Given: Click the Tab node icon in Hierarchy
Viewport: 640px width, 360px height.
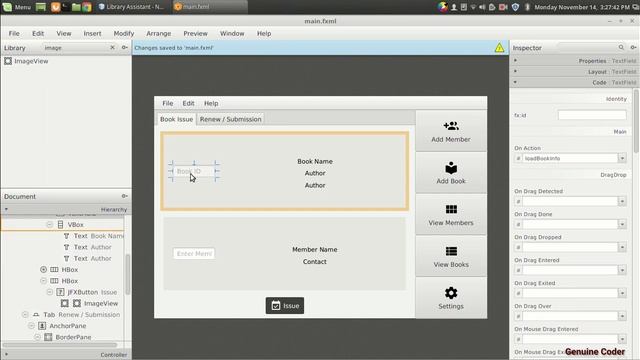Looking at the screenshot, I should pos(36,314).
